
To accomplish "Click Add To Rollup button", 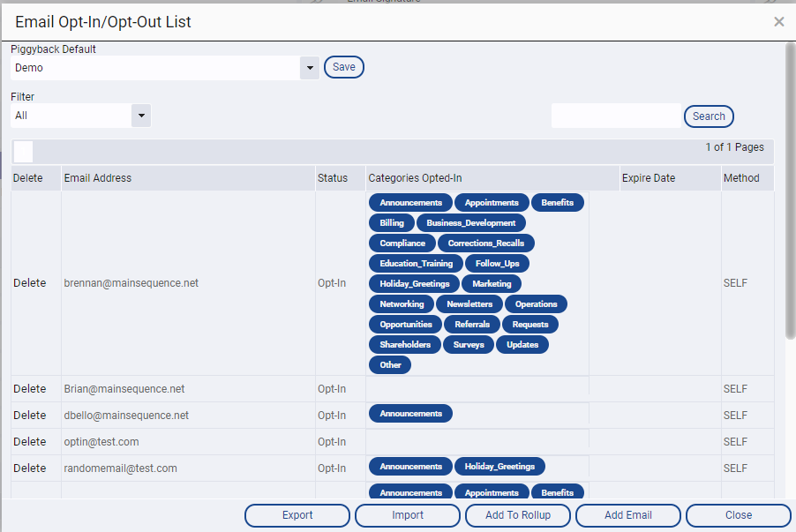I will tap(518, 515).
